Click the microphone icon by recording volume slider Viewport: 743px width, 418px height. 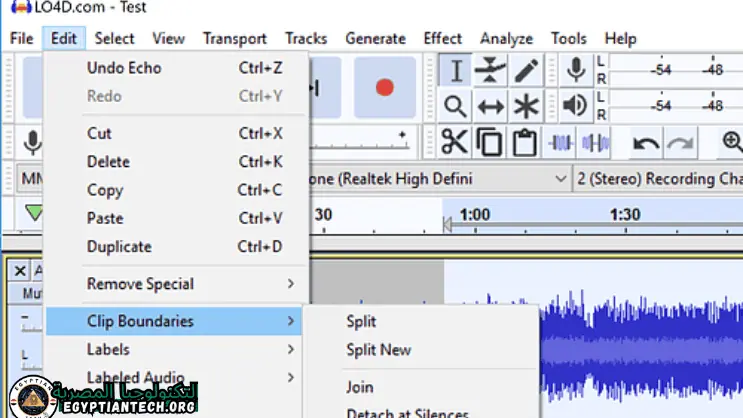click(32, 142)
